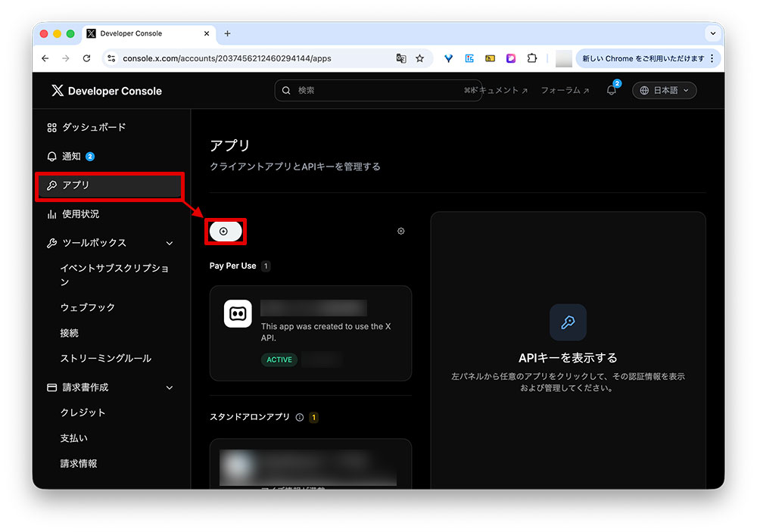The height and width of the screenshot is (532, 757).
Task: Create a new app with the plus icon
Action: (x=225, y=231)
